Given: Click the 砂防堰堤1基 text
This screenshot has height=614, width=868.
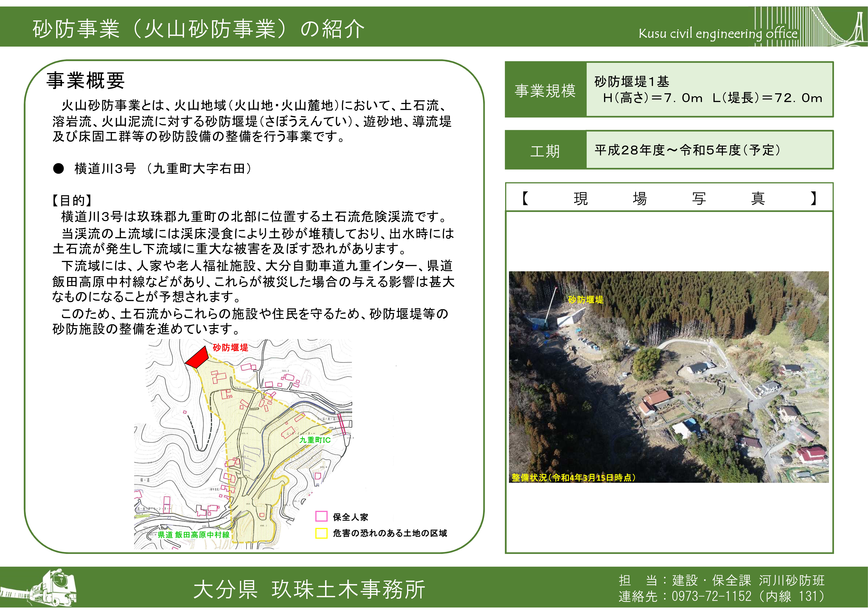Looking at the screenshot, I should point(632,81).
